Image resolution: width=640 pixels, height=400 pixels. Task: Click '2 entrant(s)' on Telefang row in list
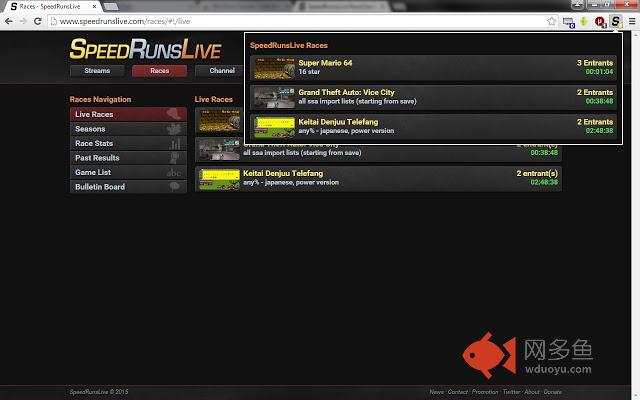[537, 173]
